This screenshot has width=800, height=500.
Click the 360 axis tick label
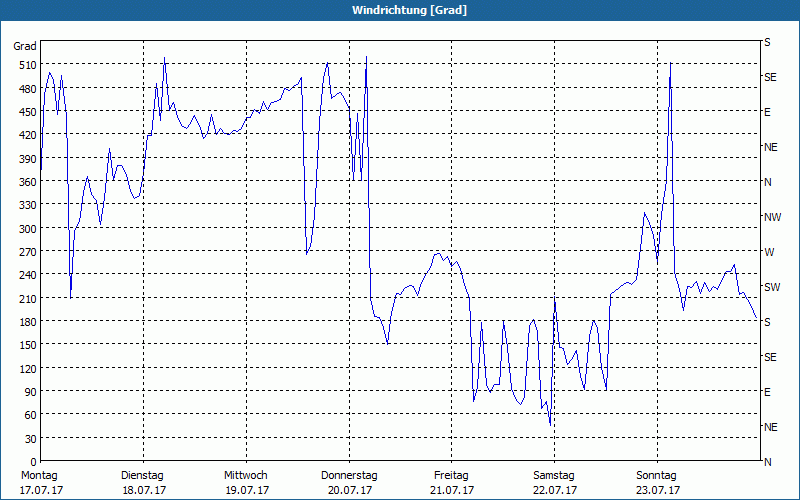pyautogui.click(x=28, y=182)
